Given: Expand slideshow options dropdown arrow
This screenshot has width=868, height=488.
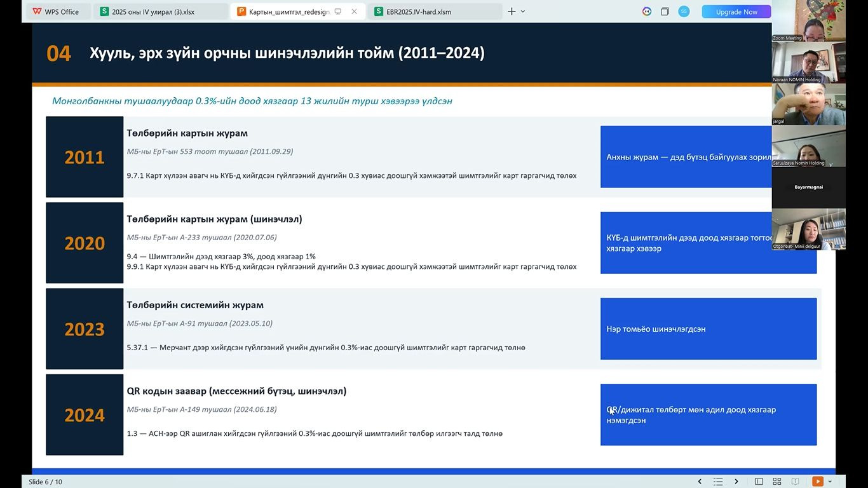Looking at the screenshot, I should [x=830, y=482].
